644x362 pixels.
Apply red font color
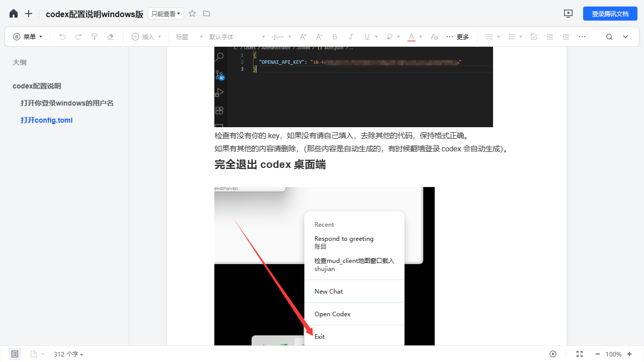[412, 37]
